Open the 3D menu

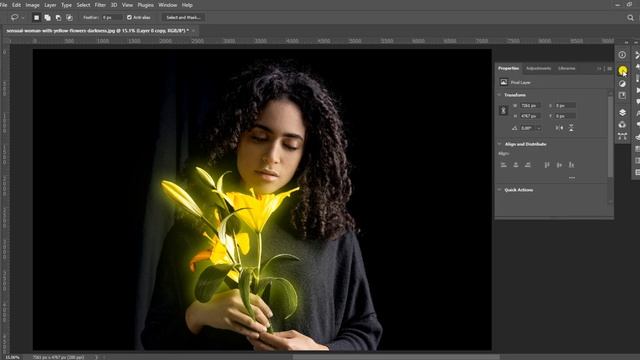(x=114, y=5)
